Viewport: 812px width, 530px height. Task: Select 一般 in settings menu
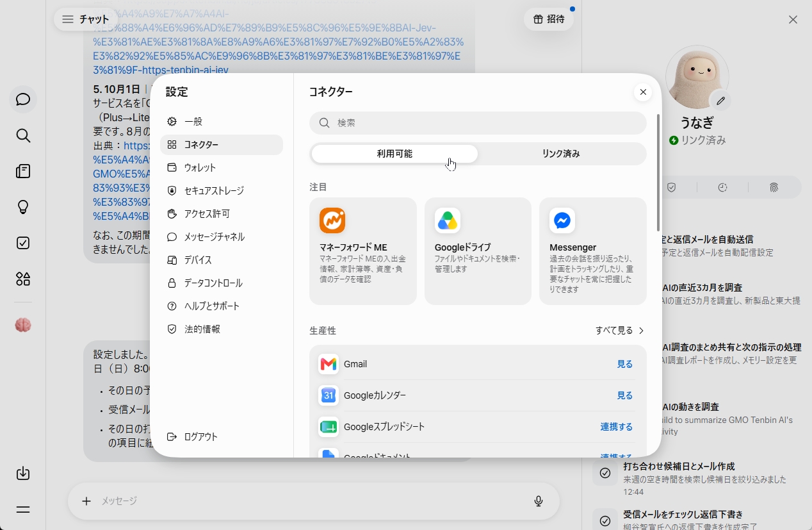click(x=222, y=122)
